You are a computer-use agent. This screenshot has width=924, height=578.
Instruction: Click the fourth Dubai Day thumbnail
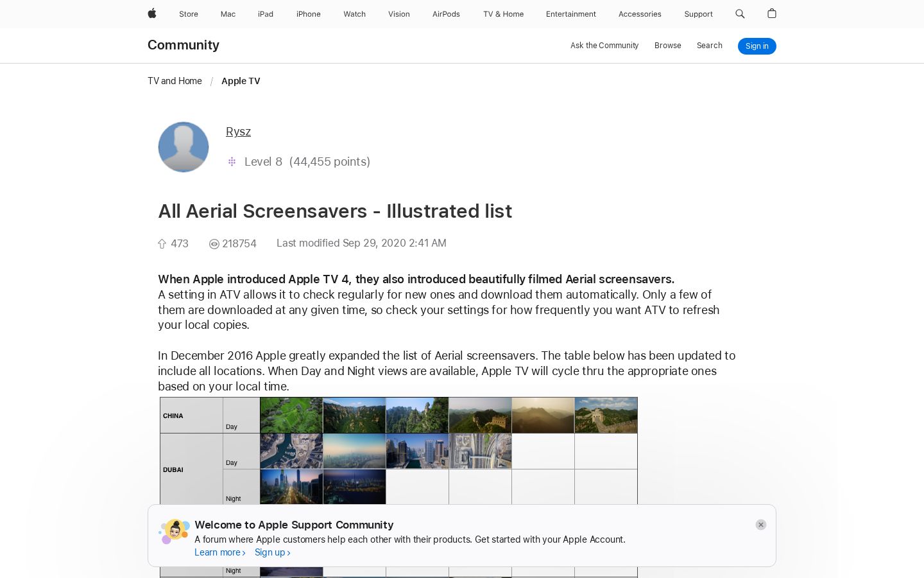tap(480, 451)
